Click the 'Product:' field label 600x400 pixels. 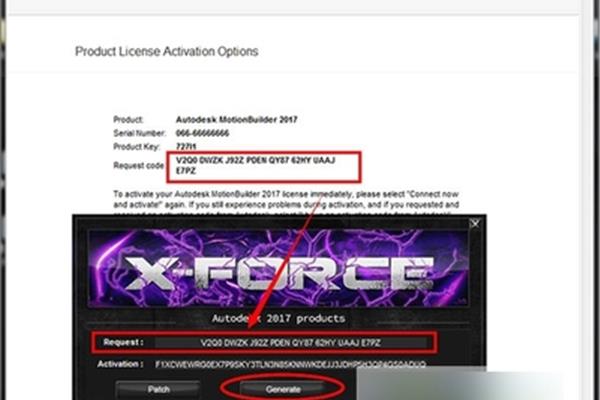point(128,119)
